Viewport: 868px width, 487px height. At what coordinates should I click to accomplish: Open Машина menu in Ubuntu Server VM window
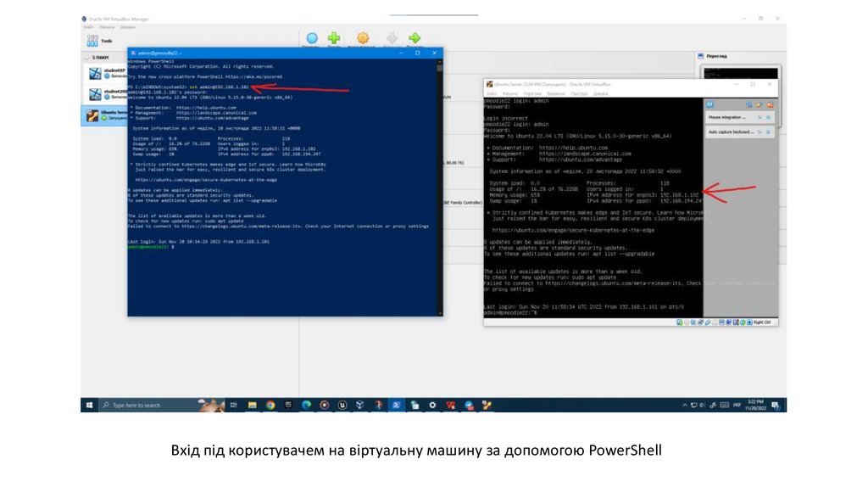click(509, 93)
